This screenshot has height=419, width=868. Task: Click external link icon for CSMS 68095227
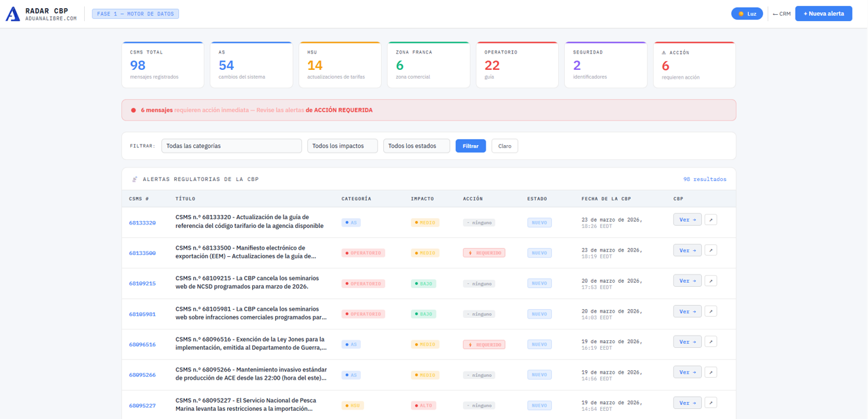711,403
